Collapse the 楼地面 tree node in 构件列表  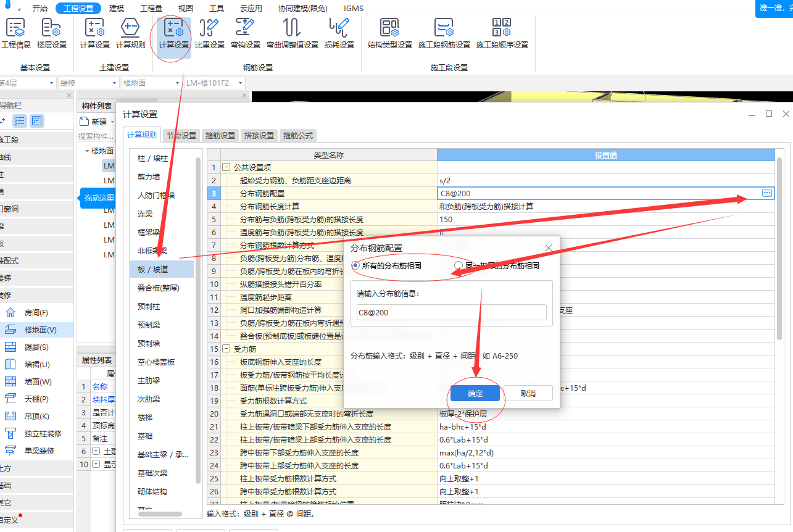point(87,151)
